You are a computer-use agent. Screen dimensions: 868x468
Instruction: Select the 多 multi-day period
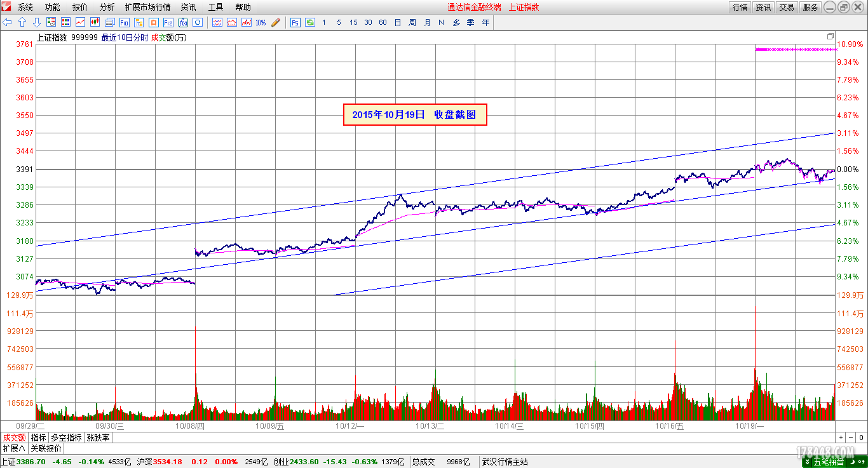point(456,22)
